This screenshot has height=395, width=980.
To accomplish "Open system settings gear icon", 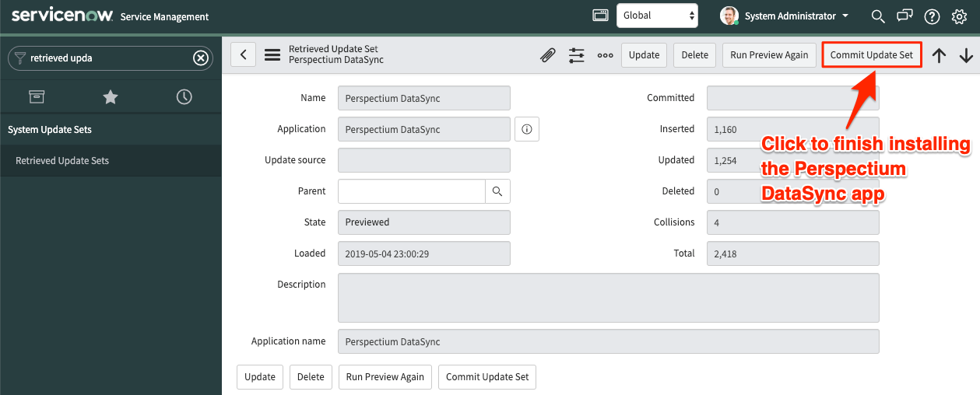I will point(959,16).
